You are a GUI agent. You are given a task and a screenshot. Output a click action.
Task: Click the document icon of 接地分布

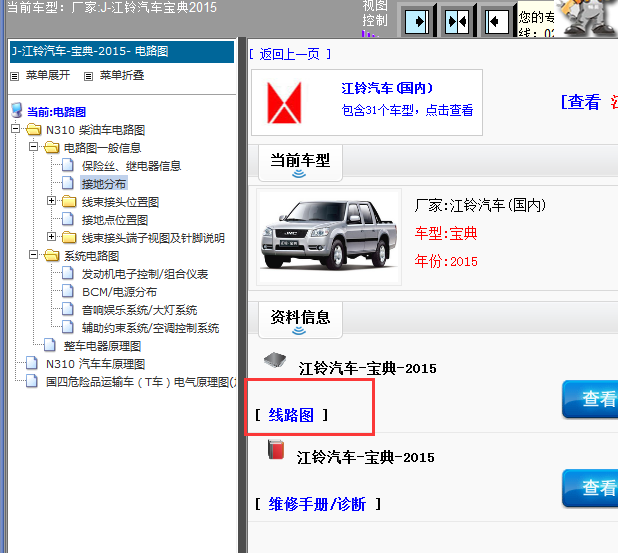(x=67, y=183)
